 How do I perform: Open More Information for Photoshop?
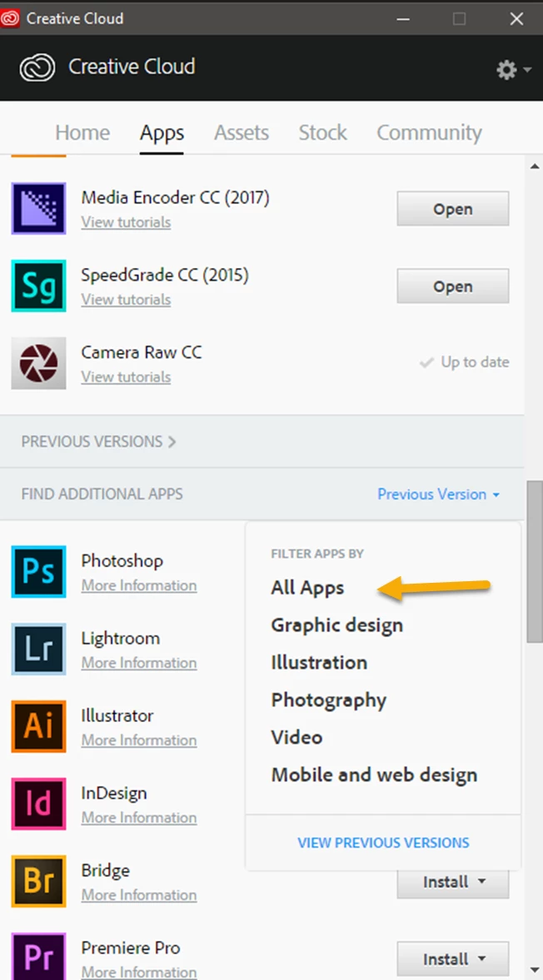coord(139,585)
